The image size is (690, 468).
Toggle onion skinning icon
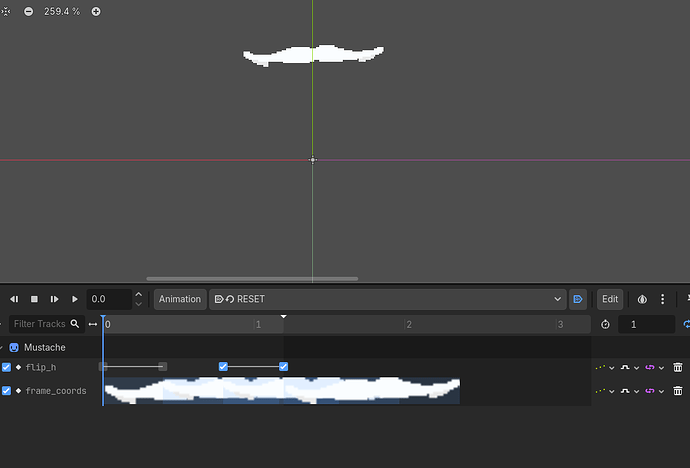click(x=642, y=300)
